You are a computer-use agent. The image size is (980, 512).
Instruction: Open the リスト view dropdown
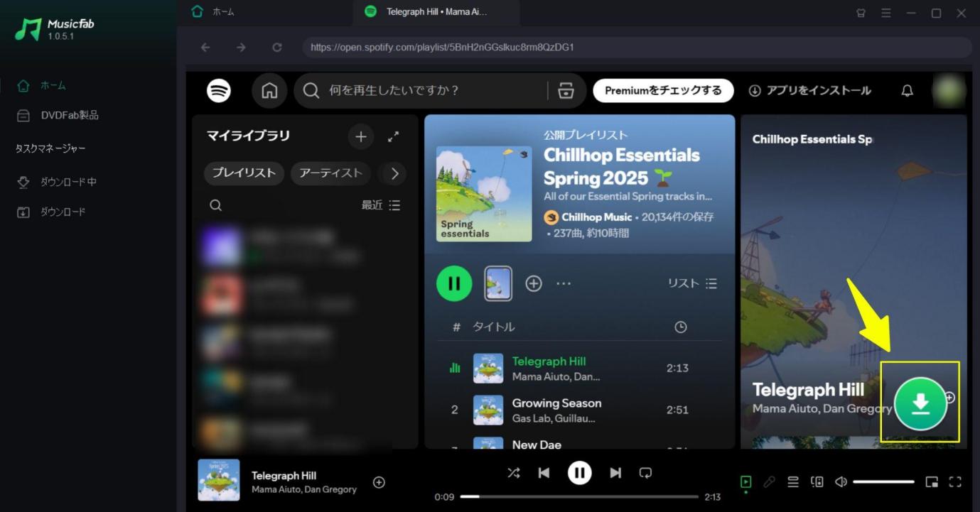tap(692, 283)
